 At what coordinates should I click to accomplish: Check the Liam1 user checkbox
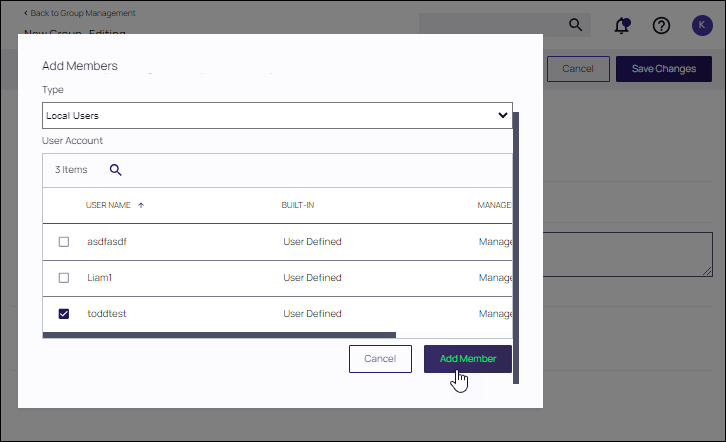point(64,277)
